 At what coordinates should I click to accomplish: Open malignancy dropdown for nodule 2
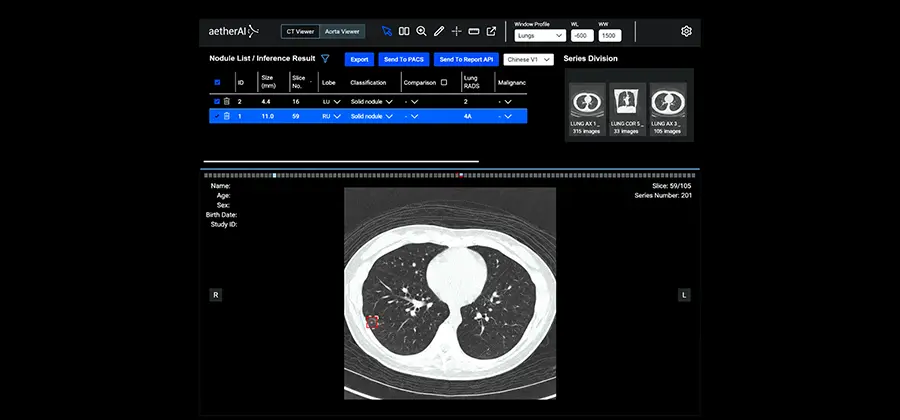pyautogui.click(x=505, y=101)
